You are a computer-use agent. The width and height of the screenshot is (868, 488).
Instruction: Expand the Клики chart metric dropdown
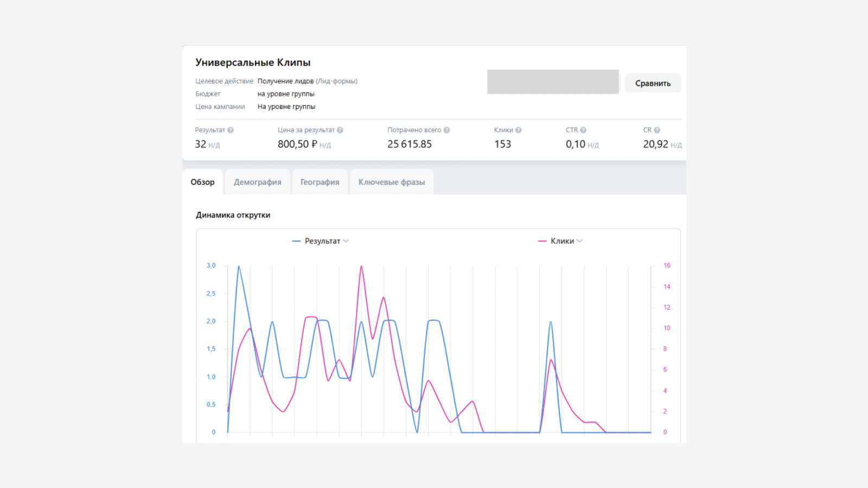pos(579,241)
